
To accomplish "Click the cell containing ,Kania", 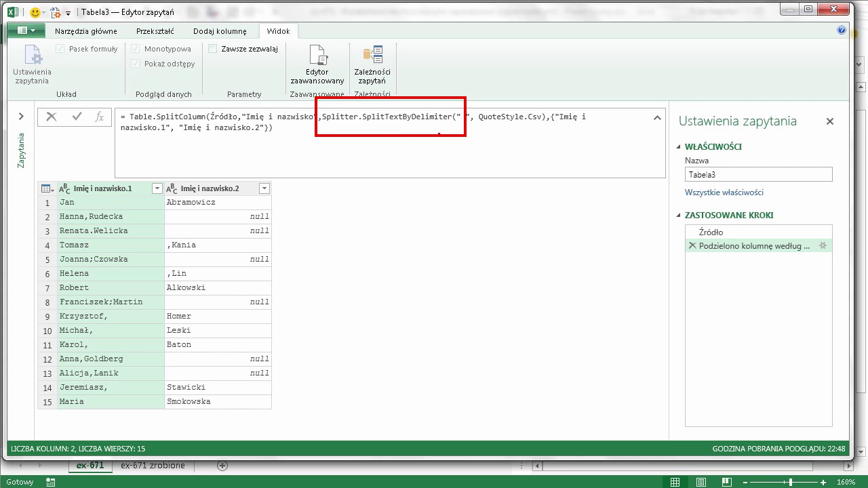I will (x=218, y=245).
